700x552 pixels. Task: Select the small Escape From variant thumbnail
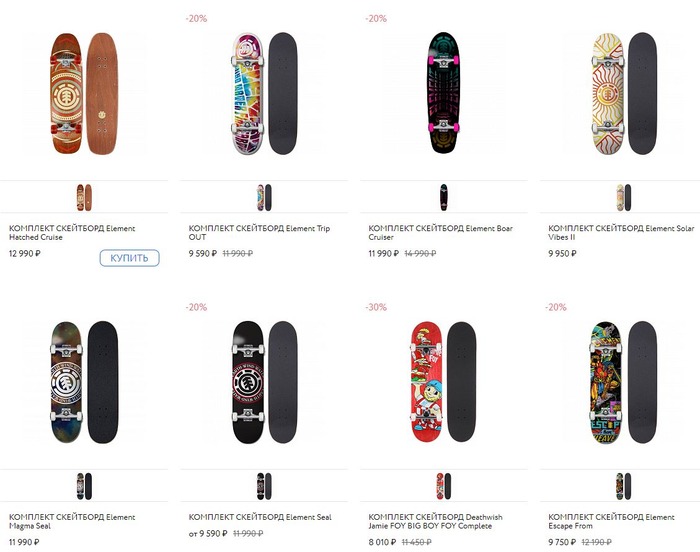(623, 487)
